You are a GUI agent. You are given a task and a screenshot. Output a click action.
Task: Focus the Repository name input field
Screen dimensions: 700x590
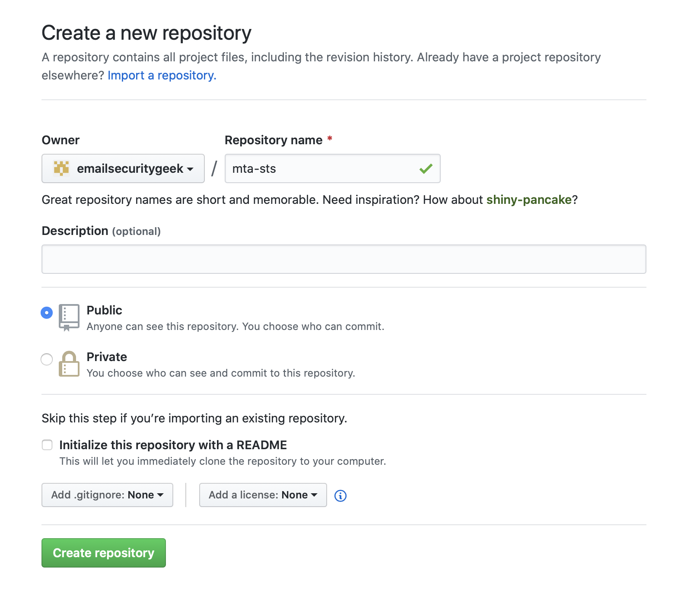pyautogui.click(x=333, y=168)
